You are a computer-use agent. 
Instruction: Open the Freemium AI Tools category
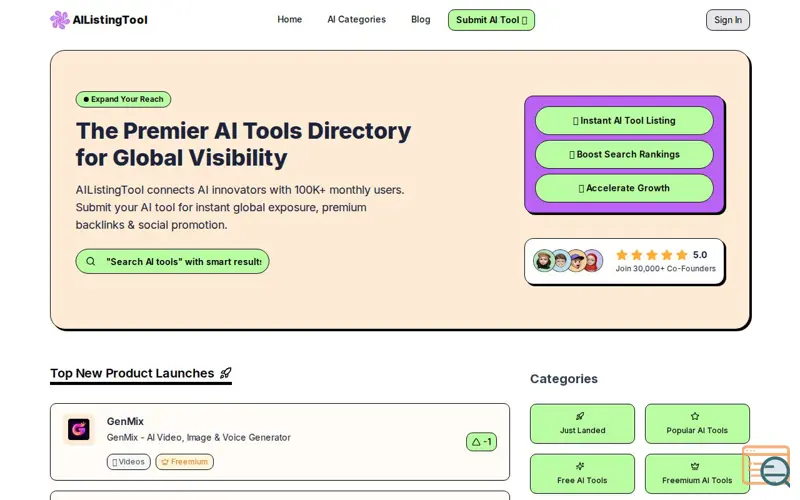697,473
